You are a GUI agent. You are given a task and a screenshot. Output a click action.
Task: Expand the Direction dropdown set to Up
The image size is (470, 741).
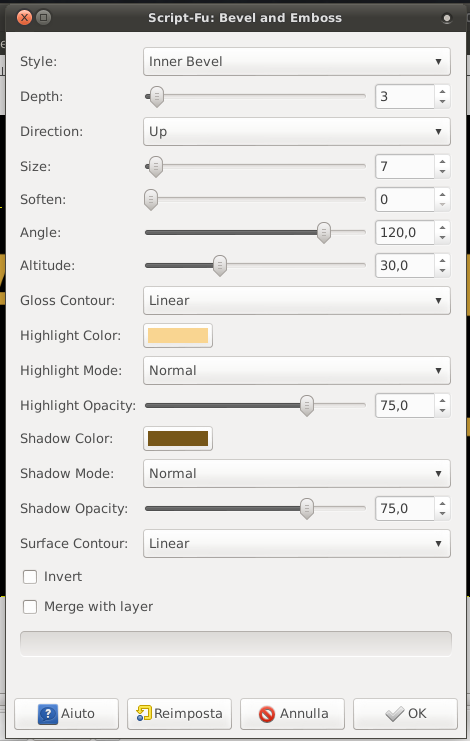(x=297, y=131)
